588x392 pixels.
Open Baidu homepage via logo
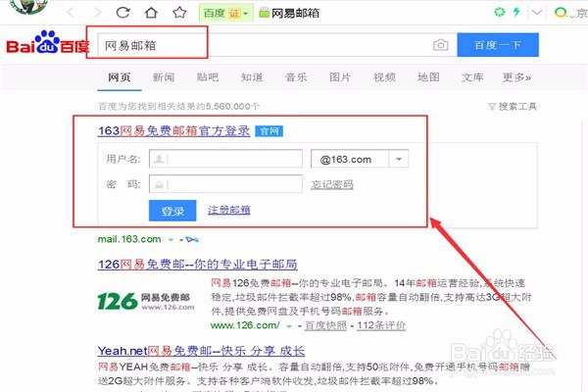(48, 42)
